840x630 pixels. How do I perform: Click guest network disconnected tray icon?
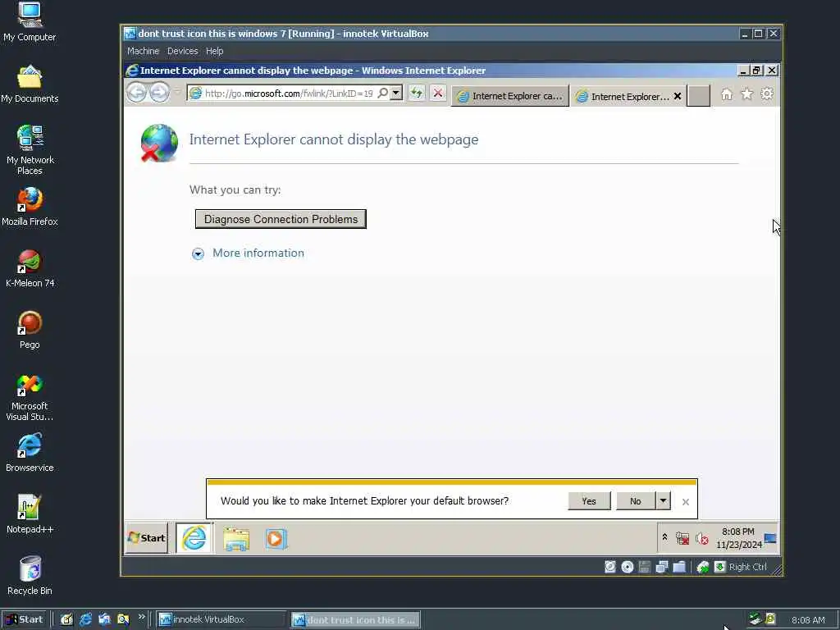(682, 538)
